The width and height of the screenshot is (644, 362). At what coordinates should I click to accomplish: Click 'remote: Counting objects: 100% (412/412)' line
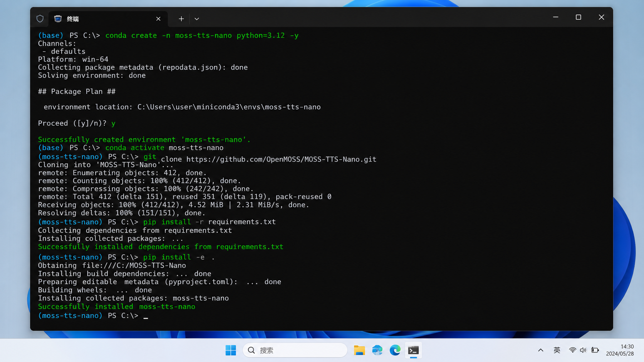pos(139,181)
